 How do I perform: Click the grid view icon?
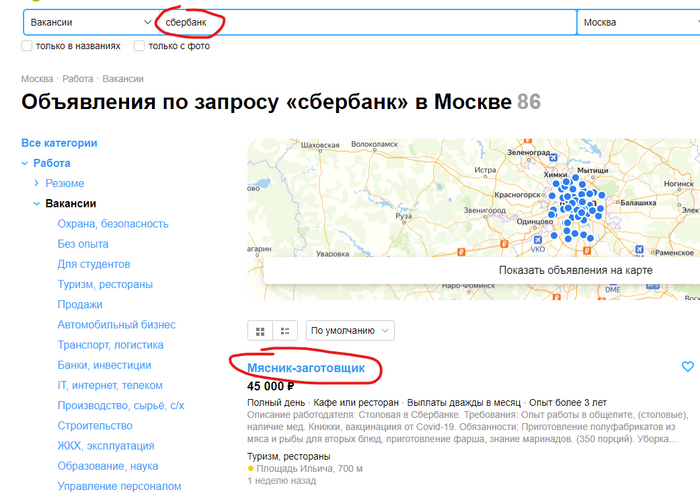tap(261, 330)
